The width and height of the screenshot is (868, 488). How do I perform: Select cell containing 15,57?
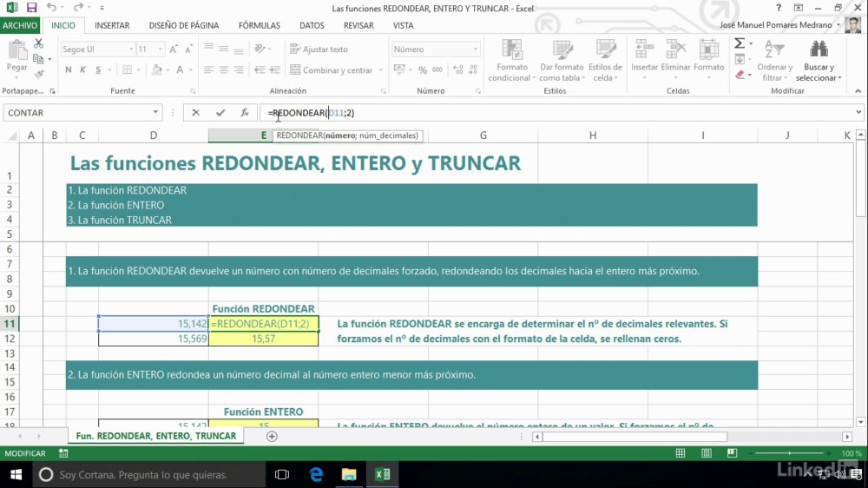pos(264,339)
